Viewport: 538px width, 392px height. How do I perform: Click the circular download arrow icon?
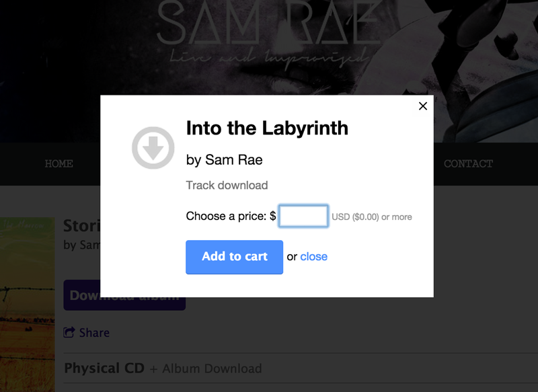click(153, 148)
